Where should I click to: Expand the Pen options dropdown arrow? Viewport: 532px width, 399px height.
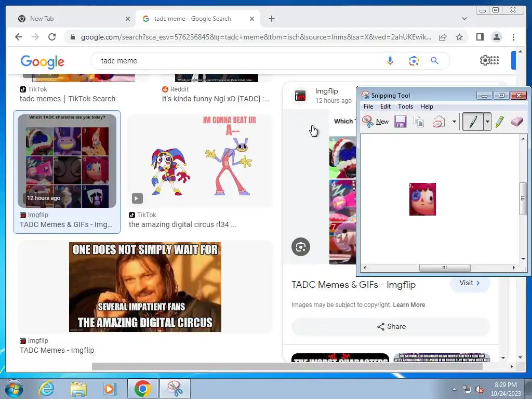tap(487, 122)
